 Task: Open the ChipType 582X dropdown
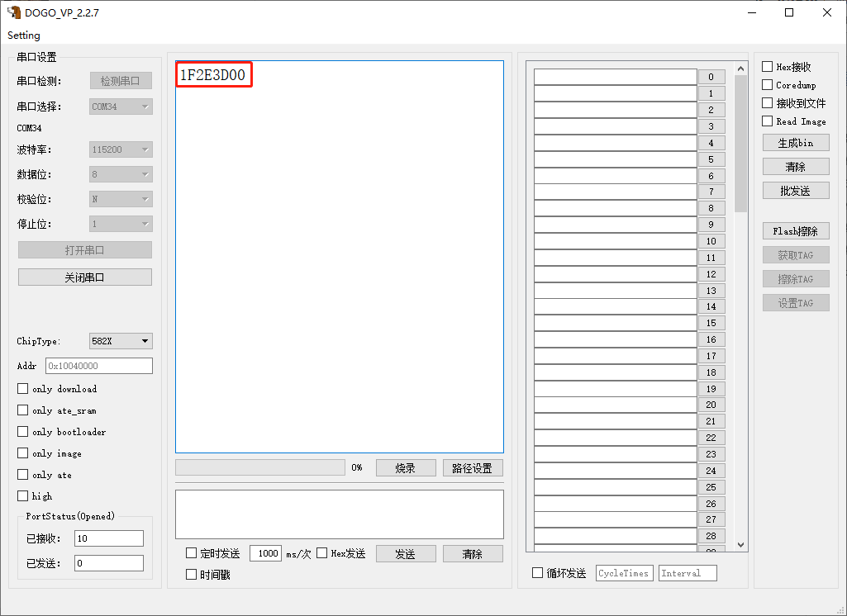point(121,341)
